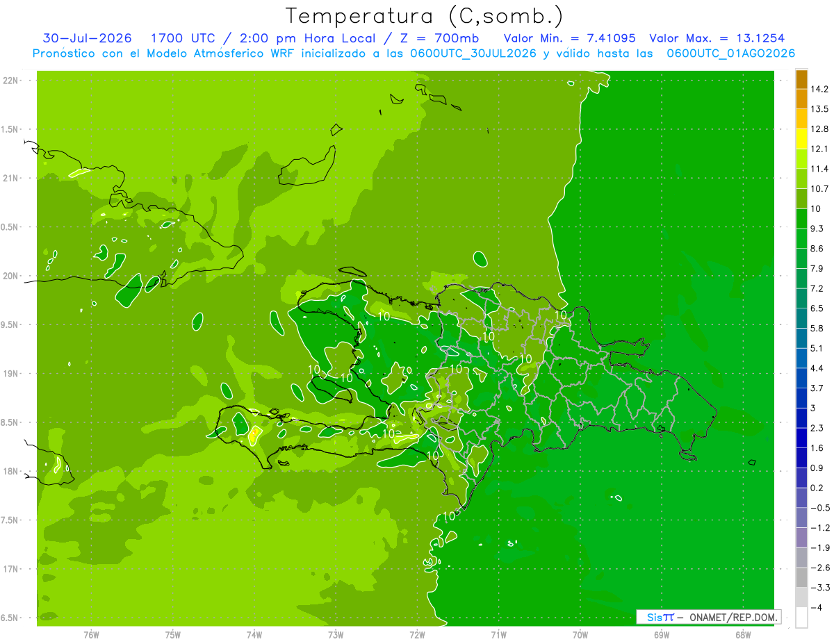Click the "-1.9" colorbar label
Screen dimensions: 834x644
(819, 547)
